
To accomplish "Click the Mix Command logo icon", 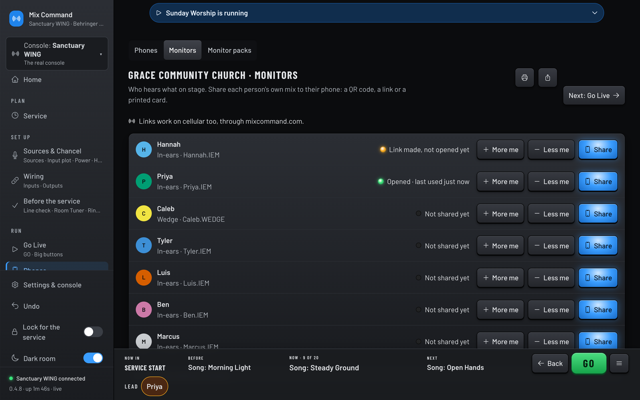I will tap(16, 18).
